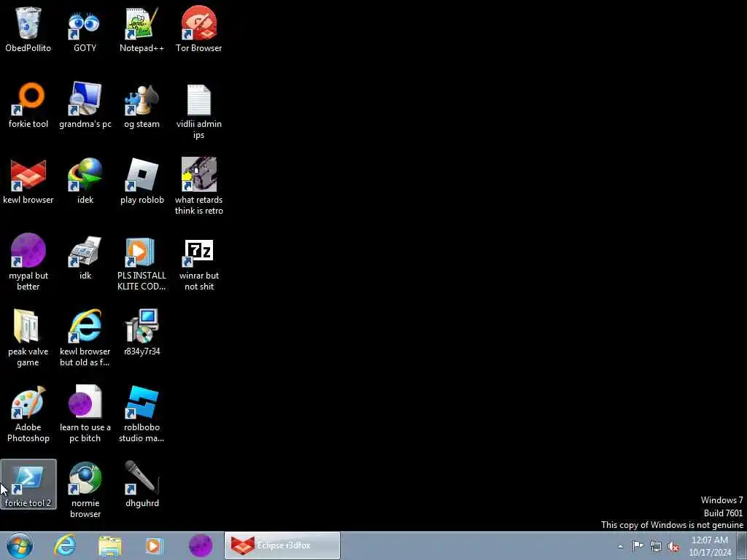The width and height of the screenshot is (747, 560).
Task: Open Windows Explorer from the taskbar
Action: coord(110,545)
